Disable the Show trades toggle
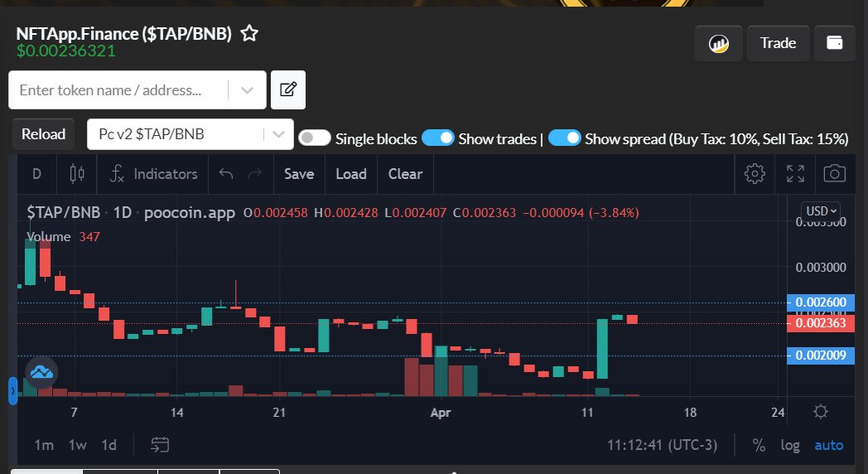The height and width of the screenshot is (474, 868). 438,138
